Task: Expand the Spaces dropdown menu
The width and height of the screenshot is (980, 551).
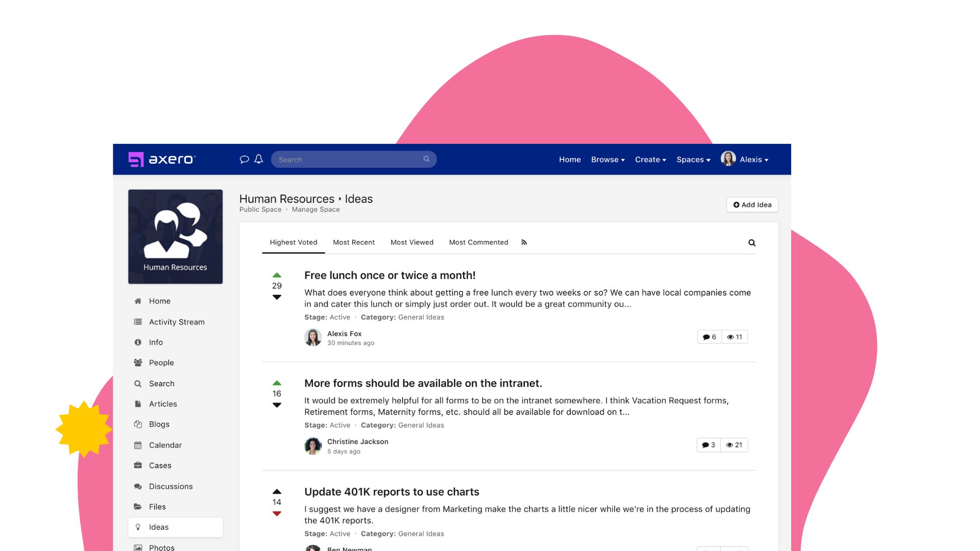Action: (x=693, y=160)
